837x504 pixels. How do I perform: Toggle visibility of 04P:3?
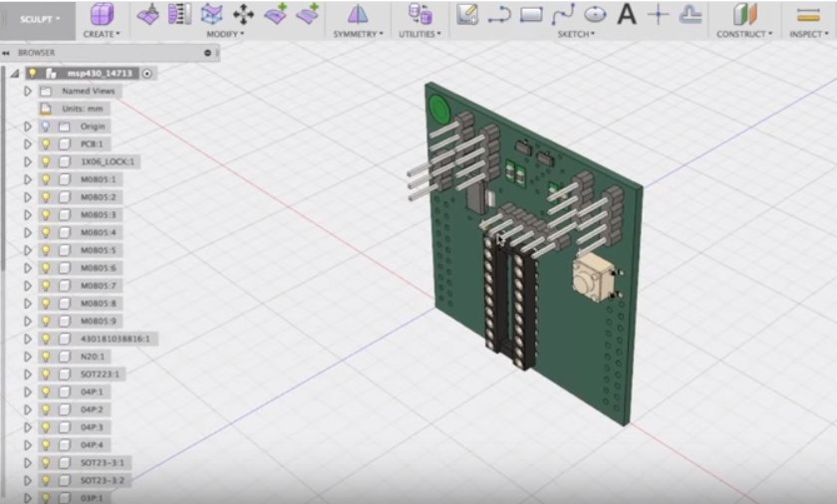[46, 427]
